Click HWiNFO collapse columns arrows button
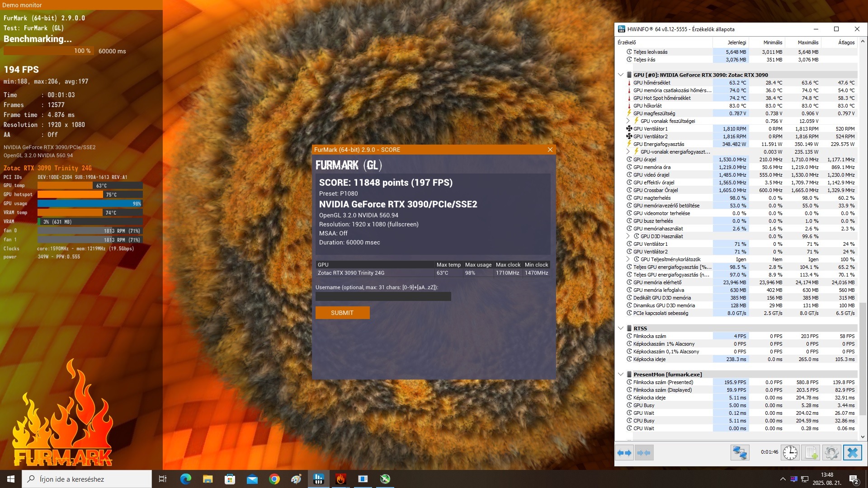This screenshot has height=488, width=868. point(644,453)
